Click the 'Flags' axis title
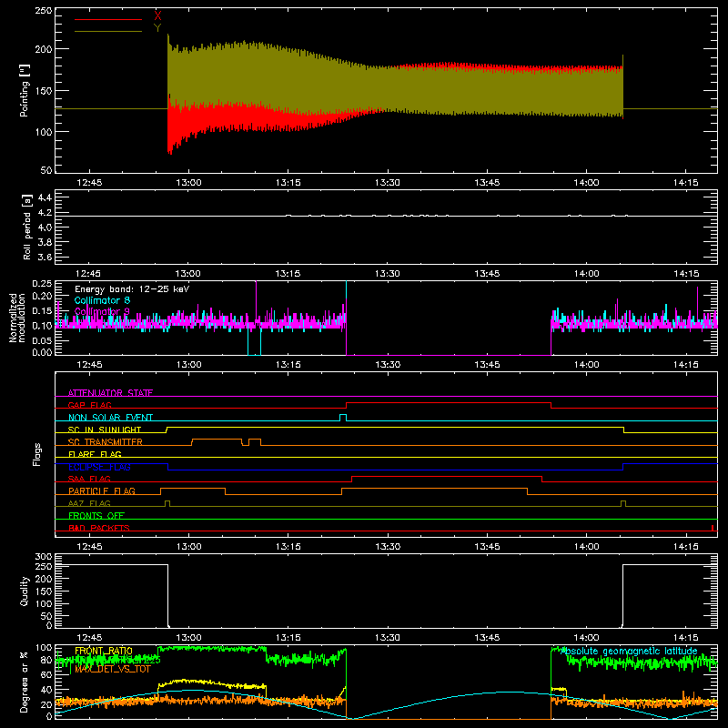Image resolution: width=728 pixels, height=728 pixels. [36, 454]
